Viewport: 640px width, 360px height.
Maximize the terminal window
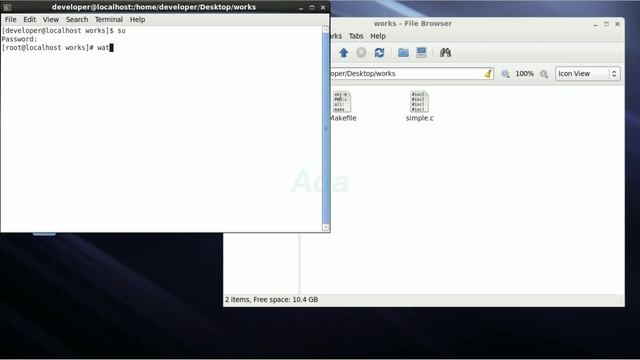pos(312,7)
